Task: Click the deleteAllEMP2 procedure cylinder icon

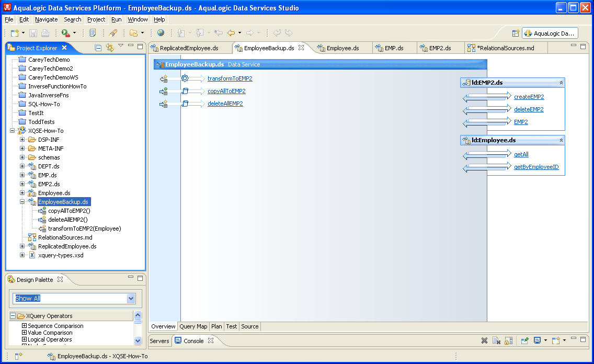Action: 185,104
